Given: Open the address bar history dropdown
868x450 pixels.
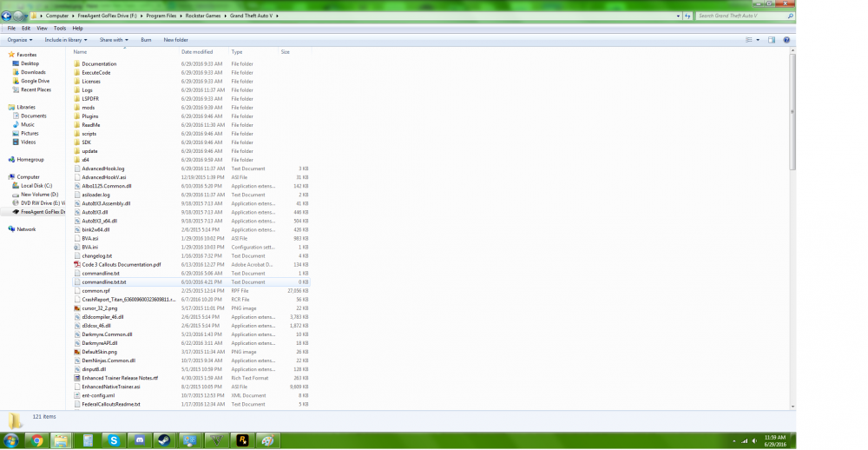Looking at the screenshot, I should point(678,16).
